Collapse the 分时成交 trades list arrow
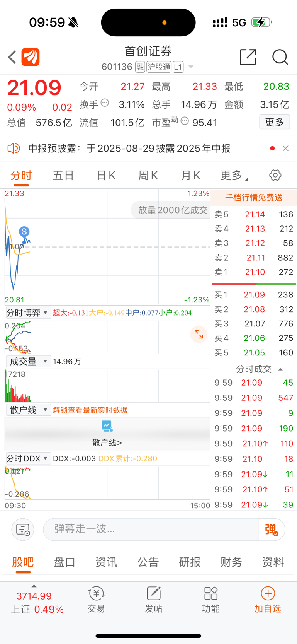Screen dimensions: 297x644 281,369
